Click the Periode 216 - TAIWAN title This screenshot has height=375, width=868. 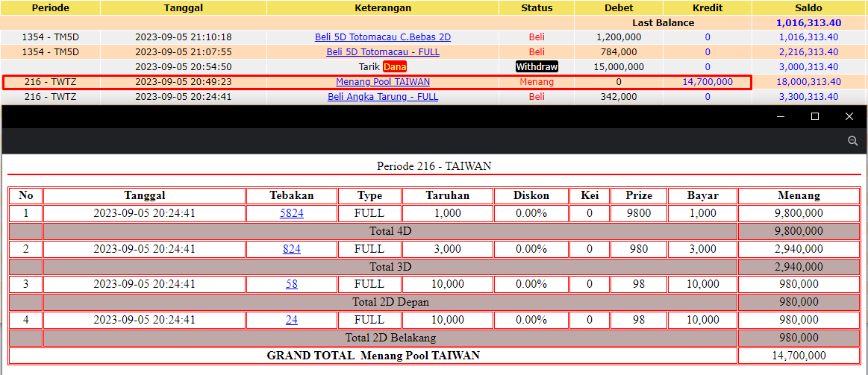434,166
